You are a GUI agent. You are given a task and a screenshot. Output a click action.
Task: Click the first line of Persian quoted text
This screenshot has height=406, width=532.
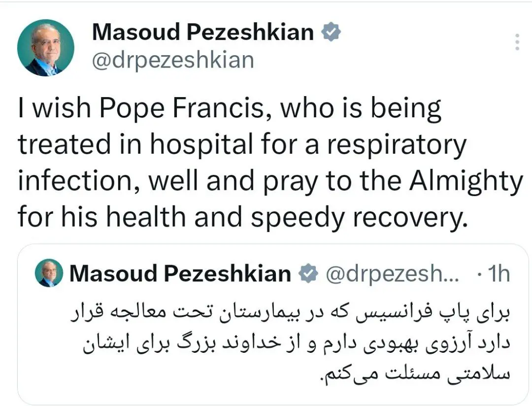(x=290, y=313)
